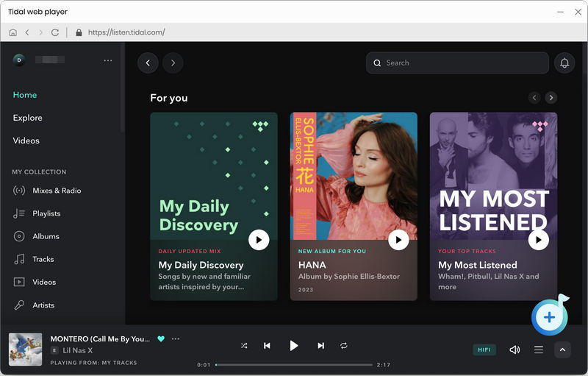Screen dimensions: 588x376
Task: Open My Most Listened cover art
Action: point(493,176)
